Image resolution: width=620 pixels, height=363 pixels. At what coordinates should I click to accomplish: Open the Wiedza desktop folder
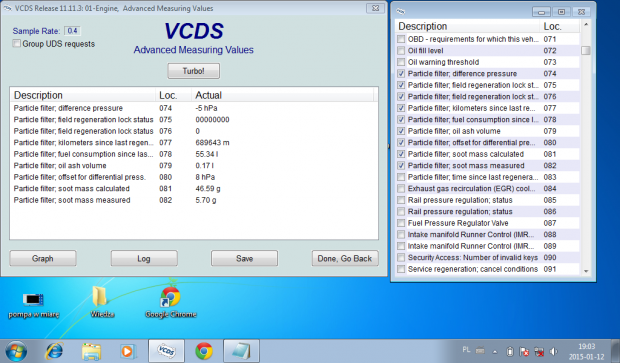click(x=102, y=303)
